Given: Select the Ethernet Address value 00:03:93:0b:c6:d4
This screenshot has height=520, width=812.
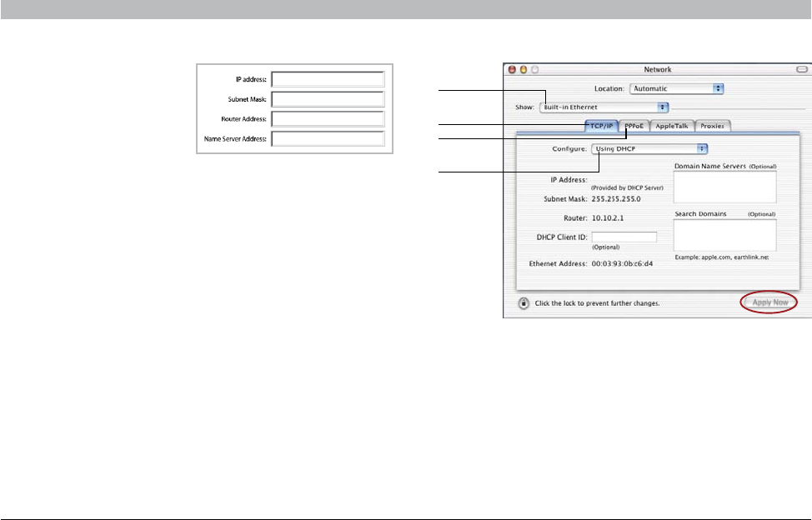Looking at the screenshot, I should click(x=622, y=263).
